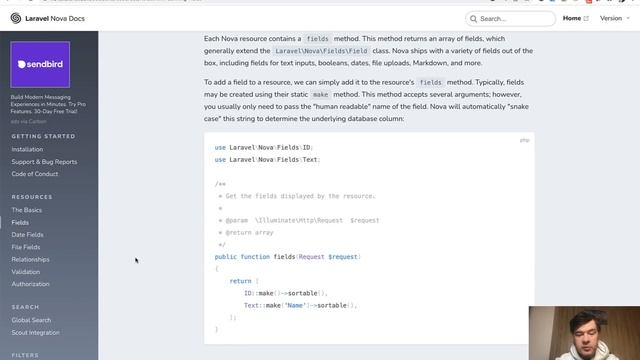
Task: Click the php label on code block
Action: pyautogui.click(x=524, y=140)
